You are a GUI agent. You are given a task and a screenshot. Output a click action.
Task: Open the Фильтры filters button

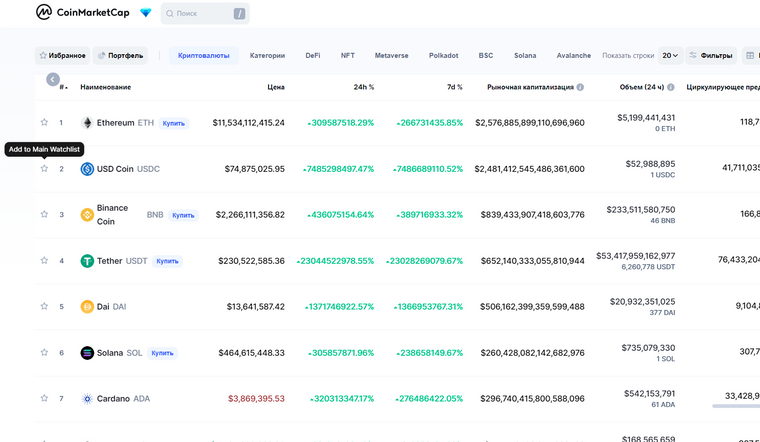(711, 55)
